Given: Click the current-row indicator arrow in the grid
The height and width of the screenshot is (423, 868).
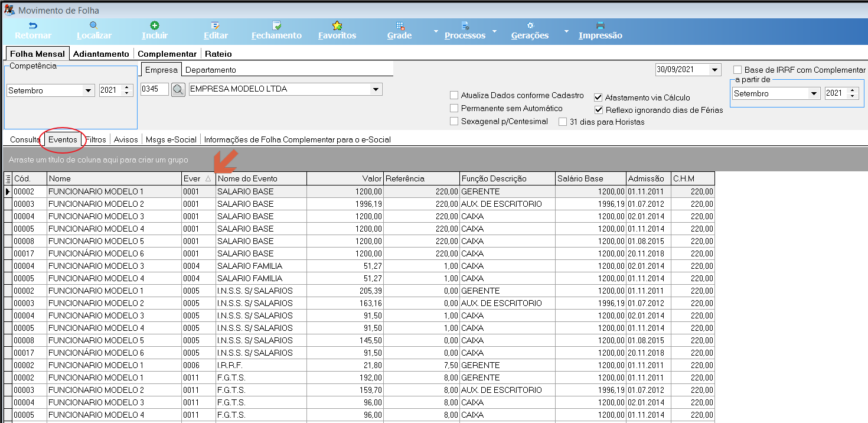Looking at the screenshot, I should coord(8,191).
